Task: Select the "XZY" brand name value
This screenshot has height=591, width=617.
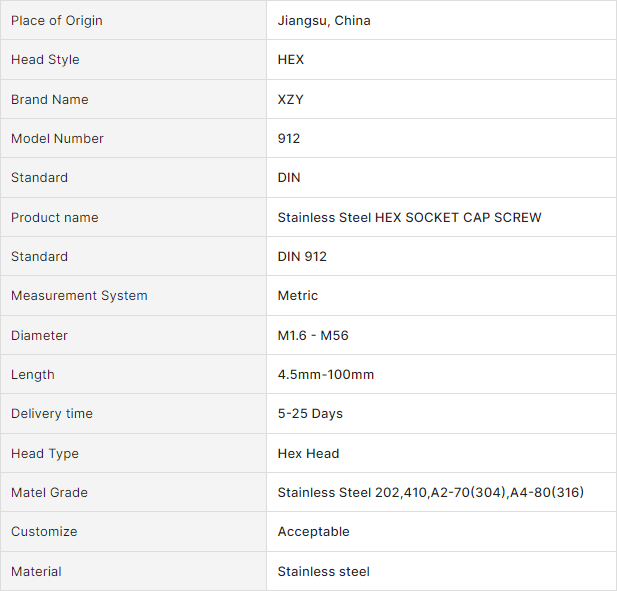Action: pos(291,100)
